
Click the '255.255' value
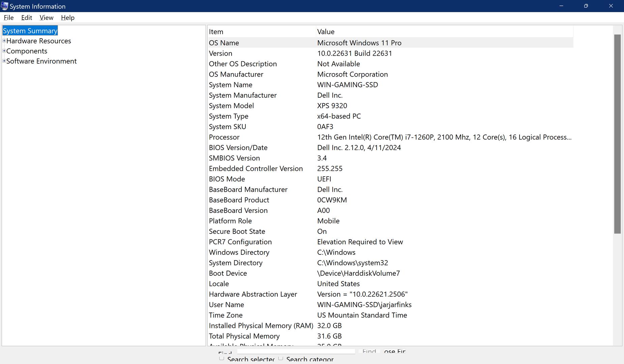click(330, 168)
